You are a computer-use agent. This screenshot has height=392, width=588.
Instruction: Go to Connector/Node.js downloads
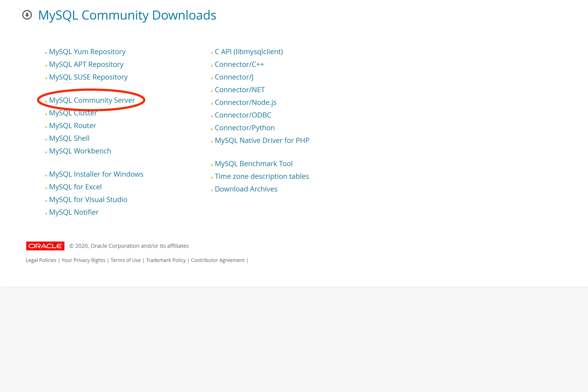pos(246,102)
